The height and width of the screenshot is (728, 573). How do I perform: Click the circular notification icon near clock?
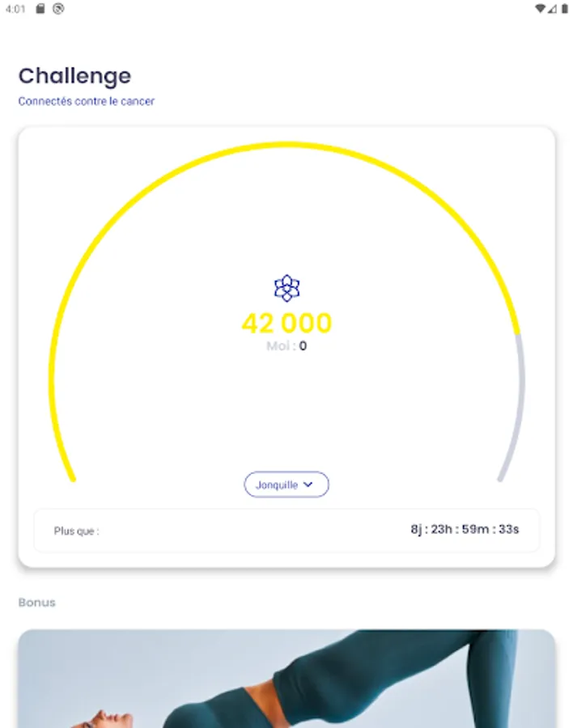click(58, 9)
